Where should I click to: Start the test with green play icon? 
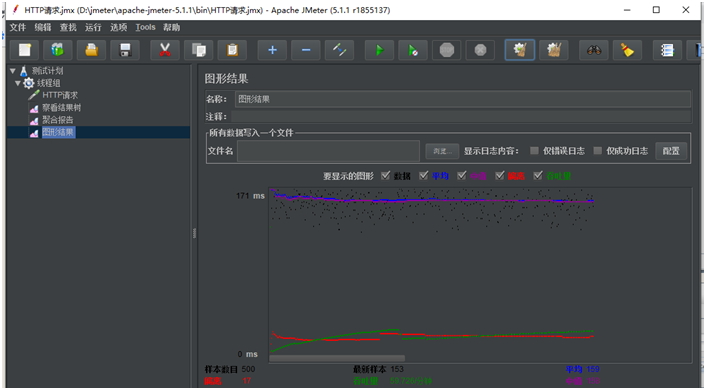[380, 50]
